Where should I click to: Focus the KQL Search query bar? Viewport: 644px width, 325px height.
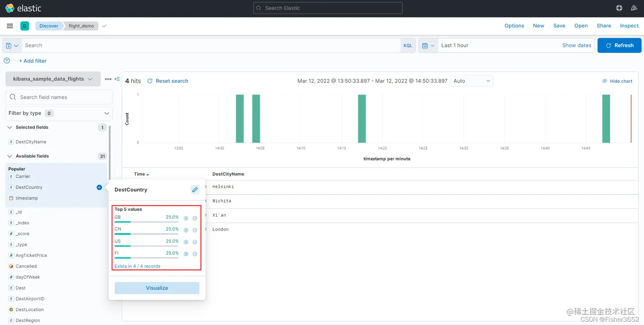click(211, 46)
